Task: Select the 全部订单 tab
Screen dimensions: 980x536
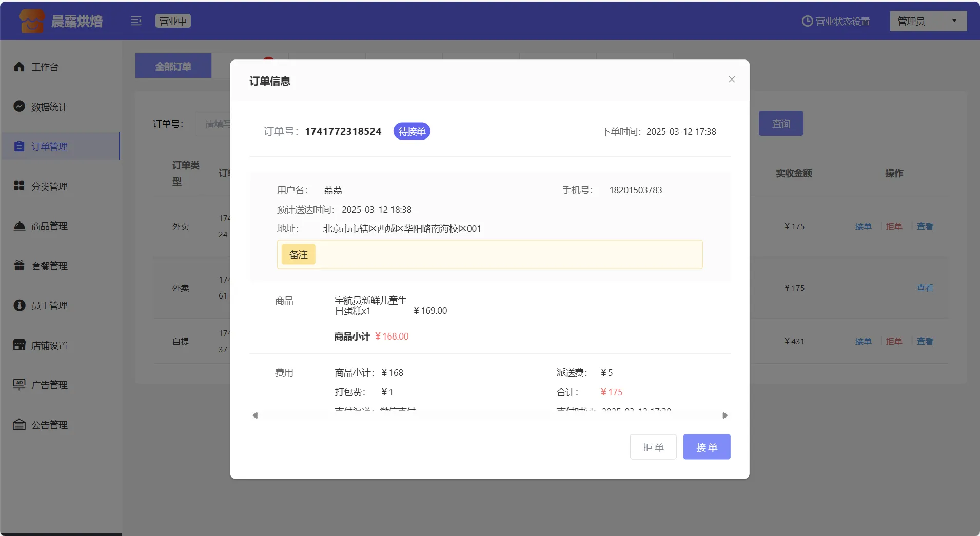Action: pos(173,66)
